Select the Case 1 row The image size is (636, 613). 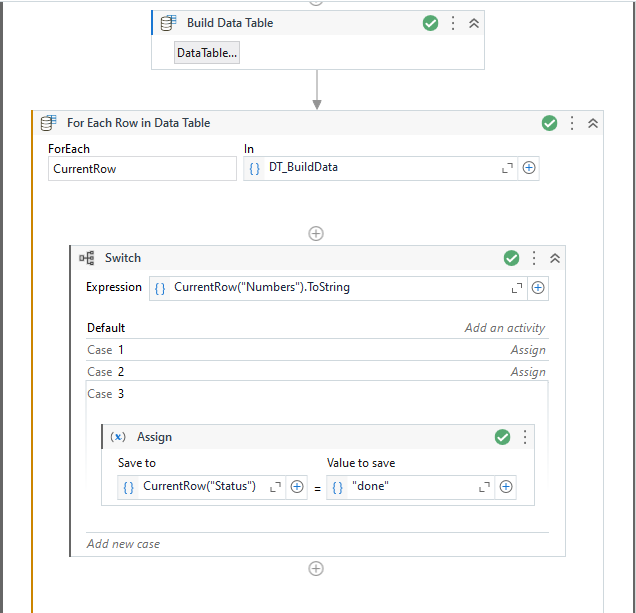click(x=318, y=350)
